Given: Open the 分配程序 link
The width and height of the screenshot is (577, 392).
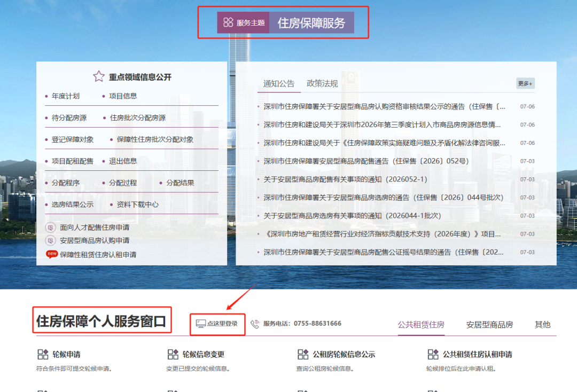Looking at the screenshot, I should point(66,183).
